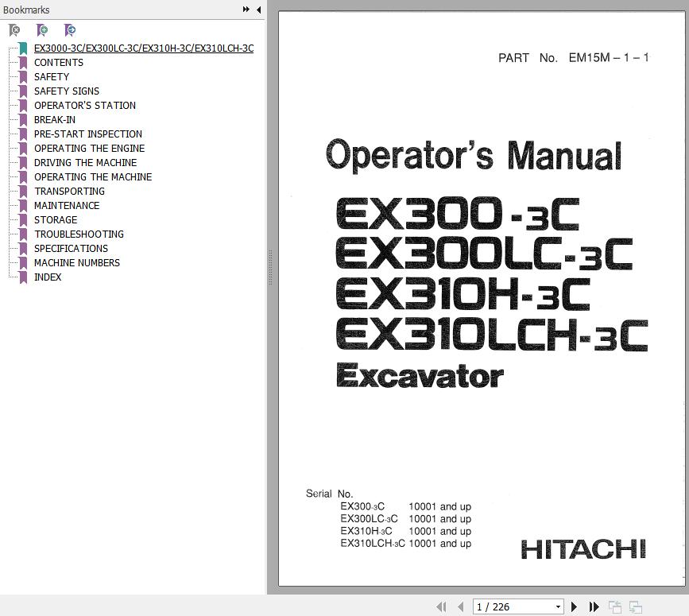Image resolution: width=689 pixels, height=616 pixels.
Task: Collapse the Bookmarks panel with the left arrow
Action: tap(259, 10)
